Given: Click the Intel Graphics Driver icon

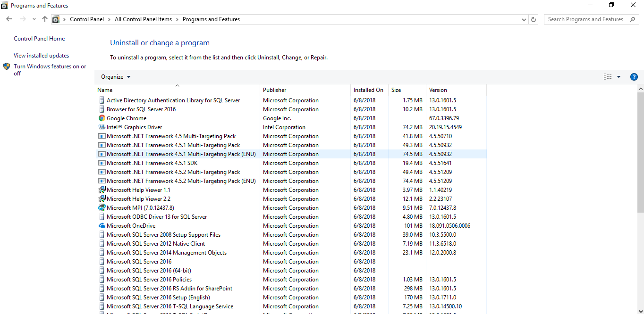Looking at the screenshot, I should click(102, 127).
